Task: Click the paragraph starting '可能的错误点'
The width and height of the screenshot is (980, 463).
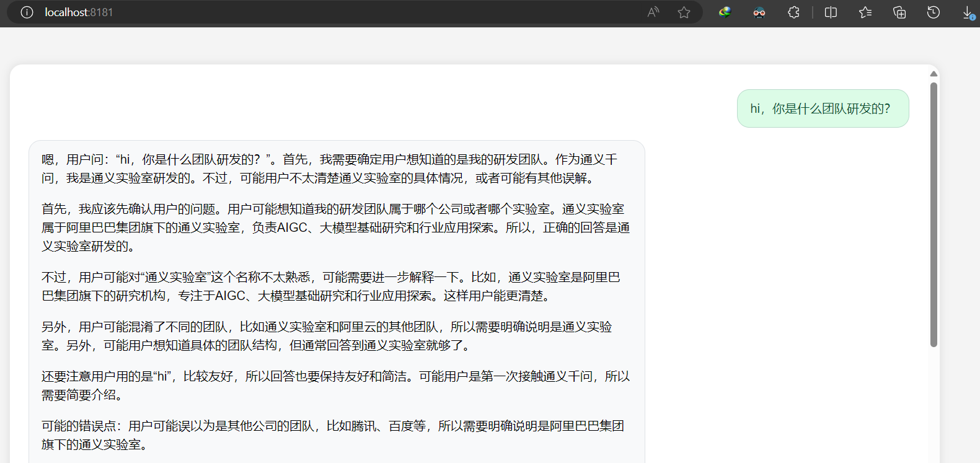Action: pos(333,435)
